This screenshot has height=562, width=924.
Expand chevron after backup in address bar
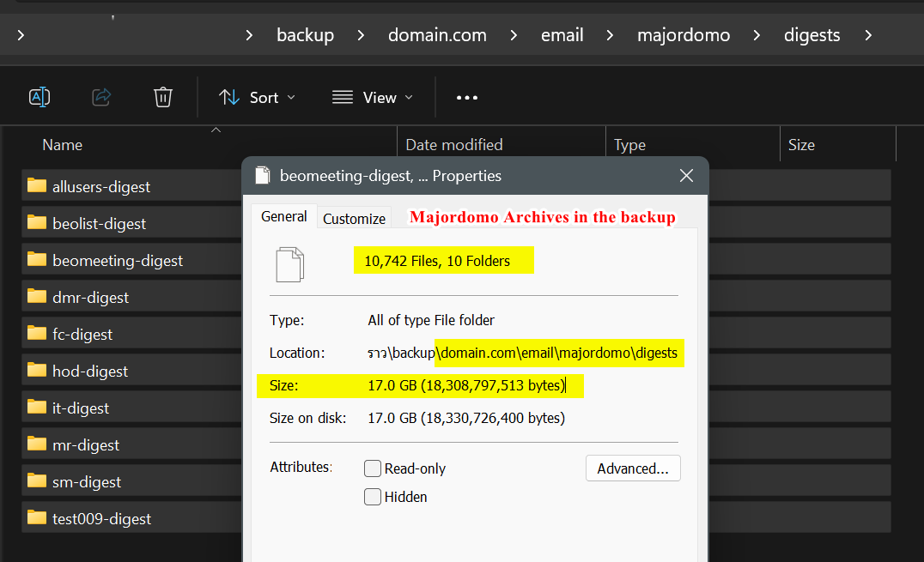click(361, 35)
